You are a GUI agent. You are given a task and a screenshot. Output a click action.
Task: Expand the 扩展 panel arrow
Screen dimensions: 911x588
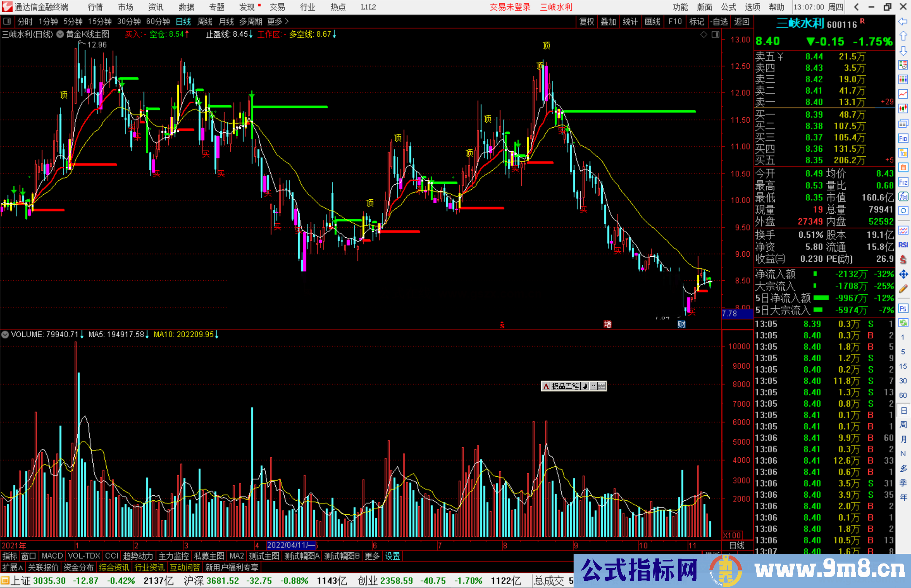point(13,567)
